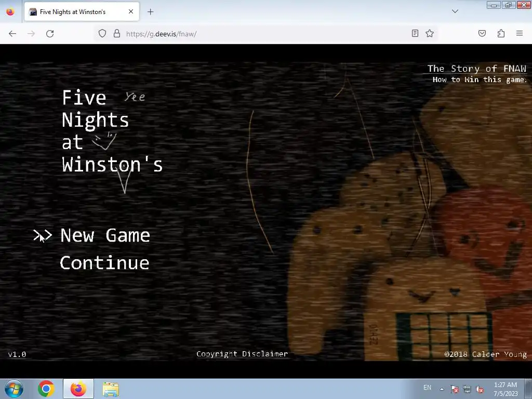
Task: Open the Windows Start menu
Action: coord(14,389)
